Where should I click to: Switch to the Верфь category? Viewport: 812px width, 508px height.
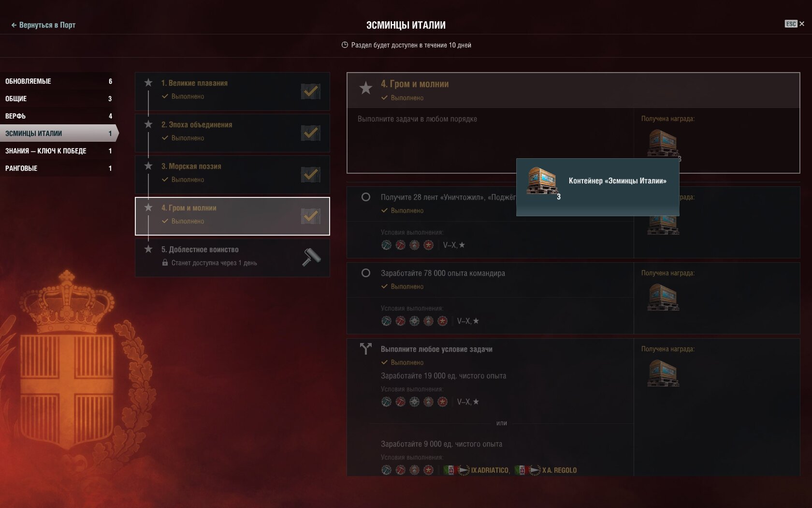click(58, 116)
